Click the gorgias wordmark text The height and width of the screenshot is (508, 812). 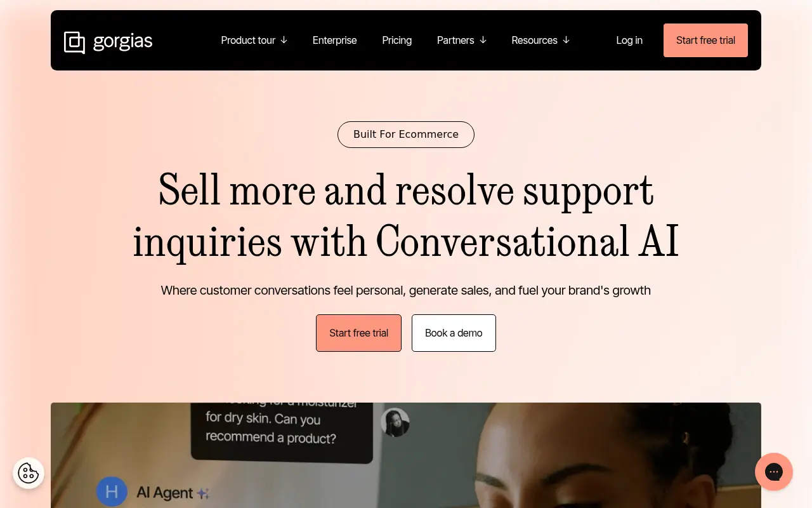tap(123, 41)
